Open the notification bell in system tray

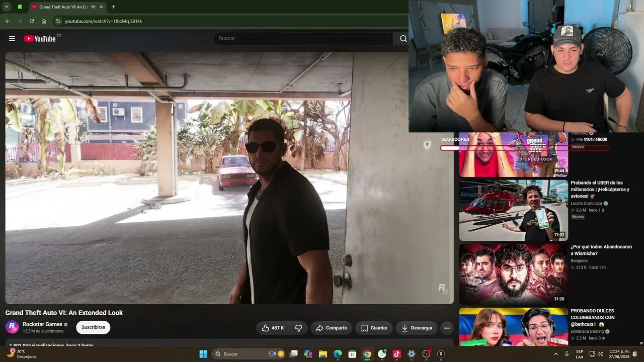pos(635,354)
